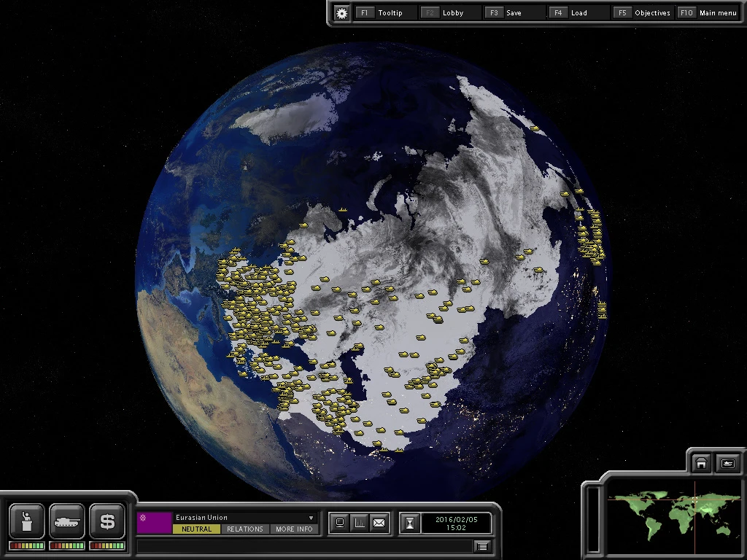Click the vertical zoom bar beside the minimap

tap(593, 519)
